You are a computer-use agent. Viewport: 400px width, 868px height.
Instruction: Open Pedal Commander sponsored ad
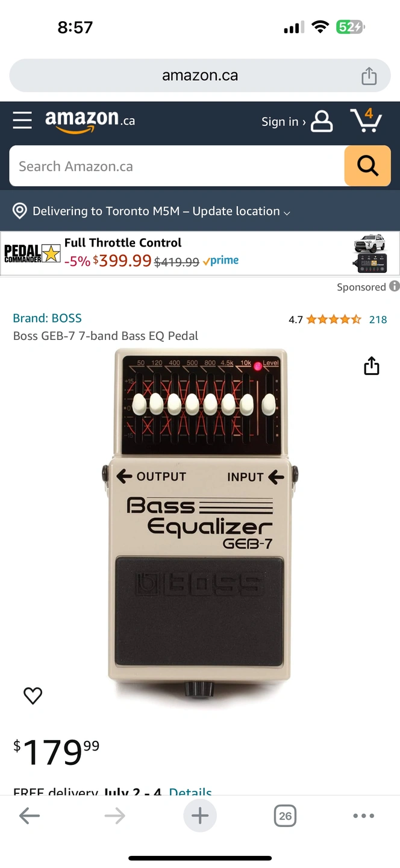pos(200,253)
